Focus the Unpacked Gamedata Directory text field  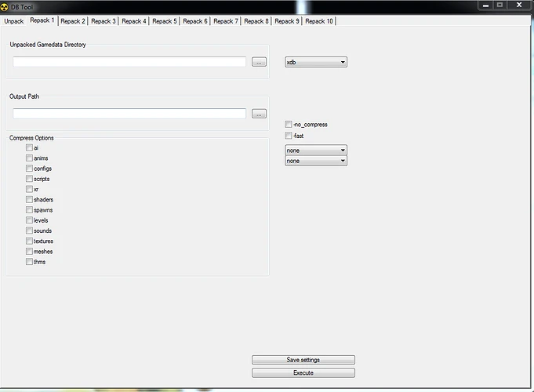point(129,62)
